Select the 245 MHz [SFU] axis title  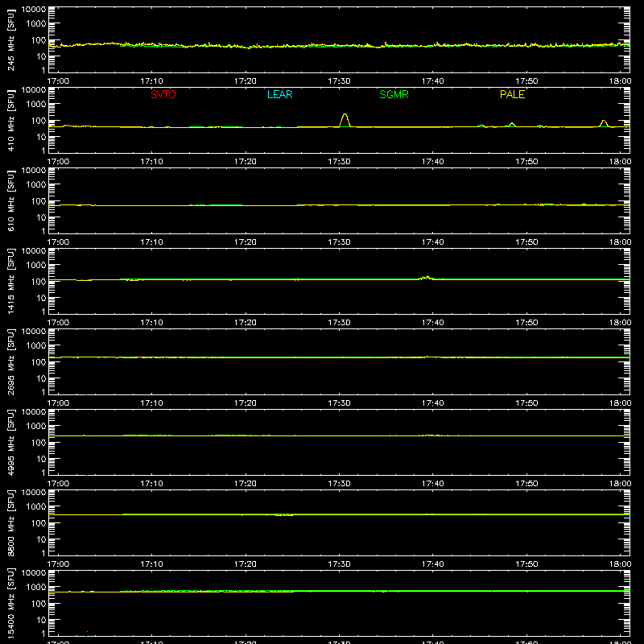(x=11, y=40)
